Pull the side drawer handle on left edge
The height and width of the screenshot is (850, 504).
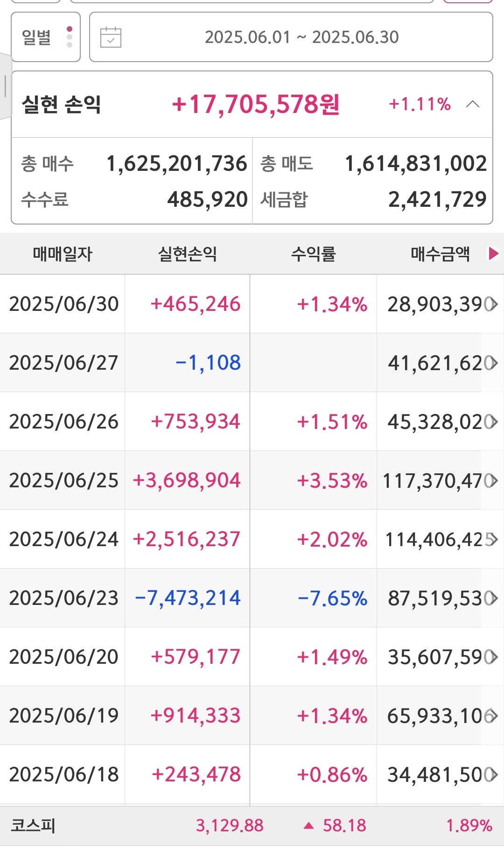pyautogui.click(x=5, y=86)
